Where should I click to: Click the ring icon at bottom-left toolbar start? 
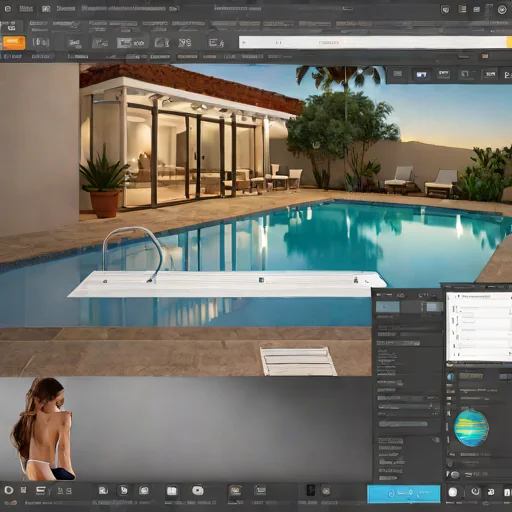click(9, 490)
